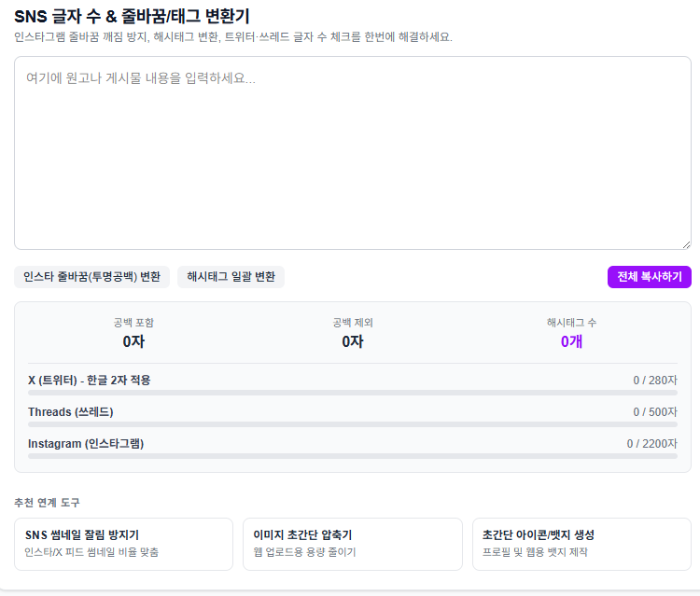Click the 0 / 2200자 counter
700x596 pixels.
[x=651, y=444]
